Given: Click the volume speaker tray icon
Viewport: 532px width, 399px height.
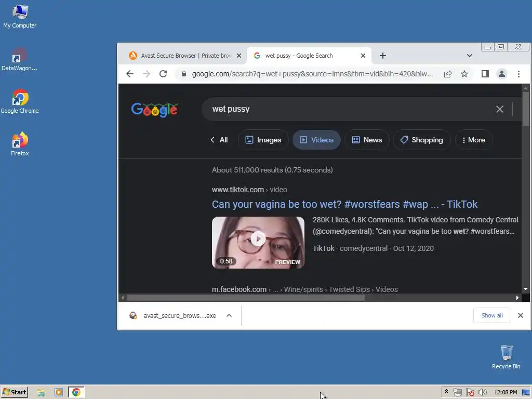Looking at the screenshot, I should 483,393.
